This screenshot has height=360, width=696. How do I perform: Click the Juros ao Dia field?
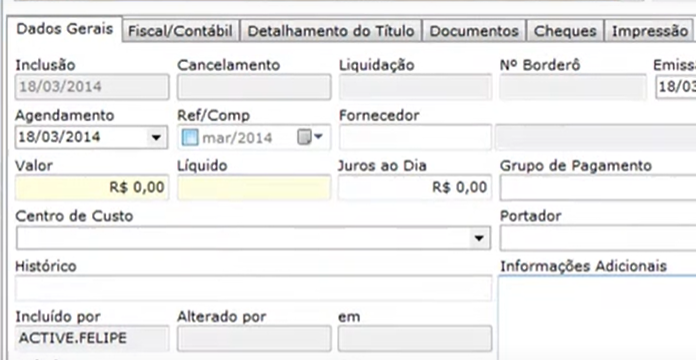click(415, 188)
